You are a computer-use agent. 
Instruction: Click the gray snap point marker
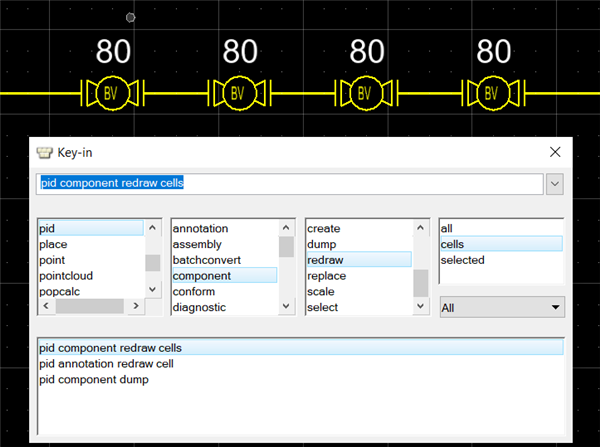[x=130, y=18]
